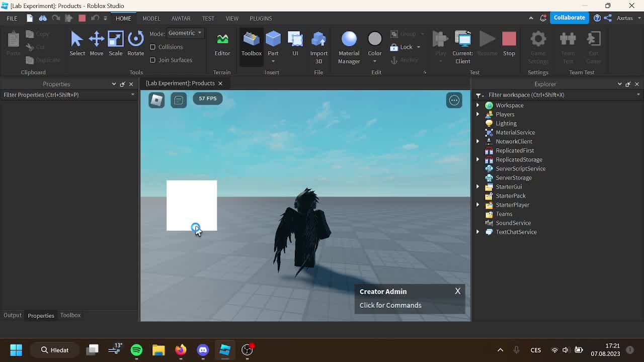This screenshot has width=644, height=362.
Task: Toggle the Join Surfaces checkbox
Action: (153, 60)
